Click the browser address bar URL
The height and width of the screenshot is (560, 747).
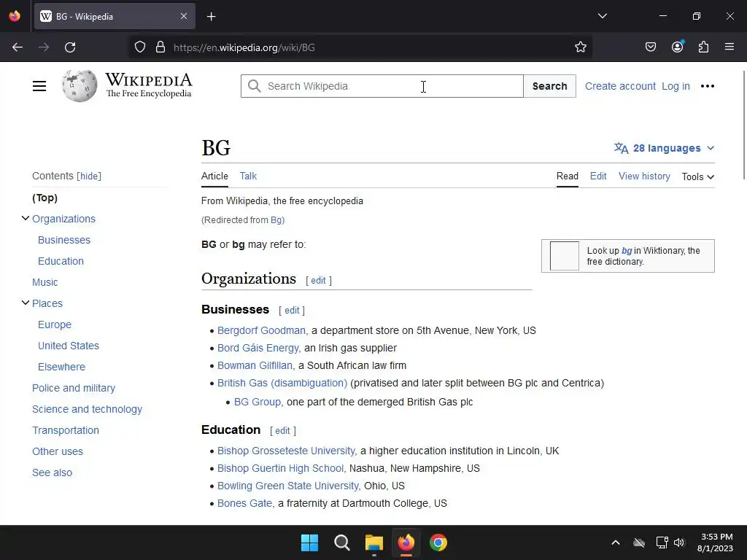244,47
